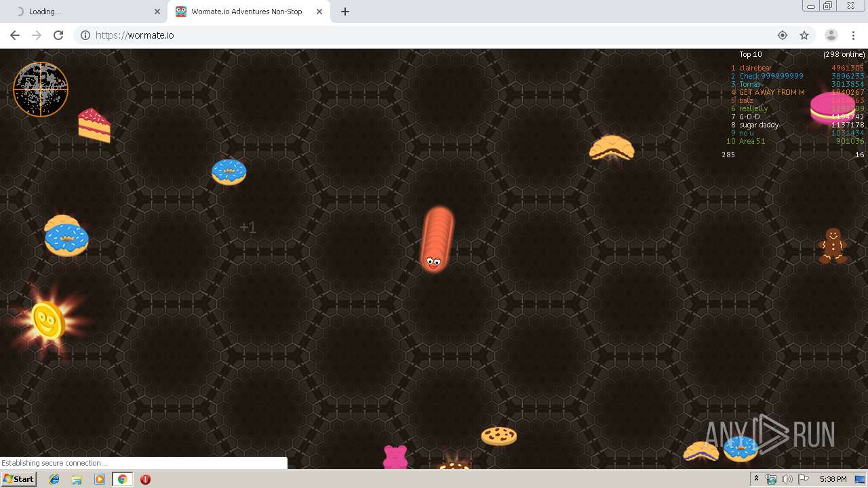Click the volume speaker tray icon
The width and height of the screenshot is (868, 488).
(x=787, y=479)
